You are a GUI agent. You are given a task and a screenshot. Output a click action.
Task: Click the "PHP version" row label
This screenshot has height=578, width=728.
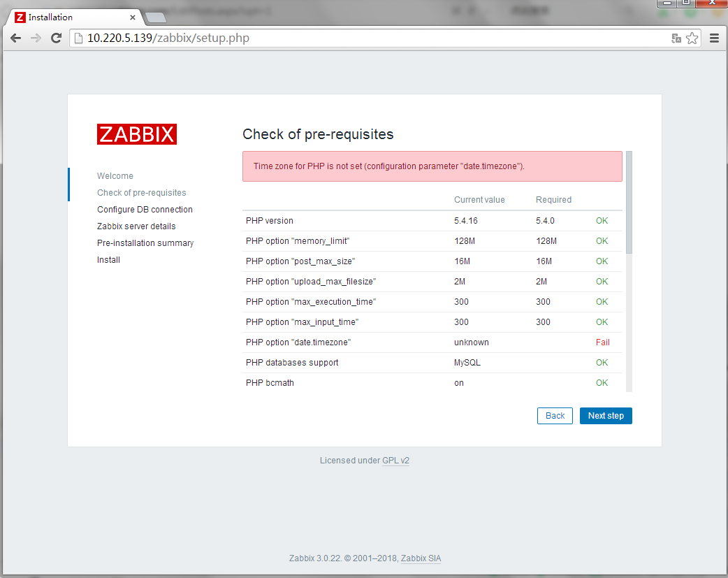click(270, 221)
